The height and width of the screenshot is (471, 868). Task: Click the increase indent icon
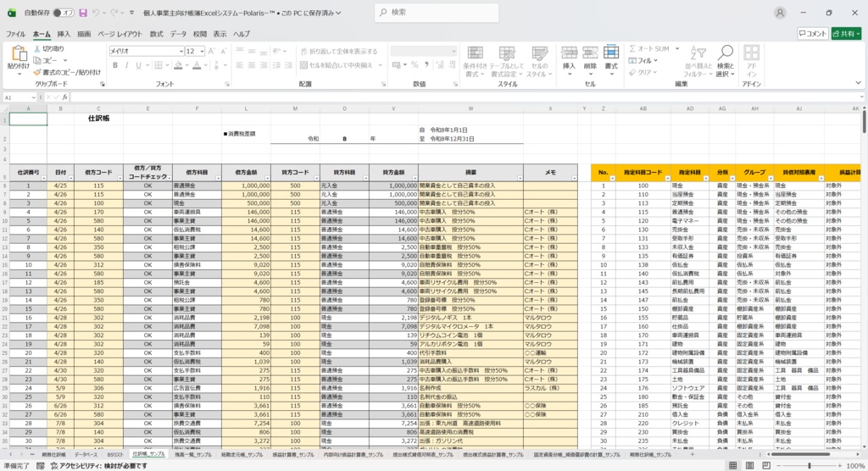(288, 65)
